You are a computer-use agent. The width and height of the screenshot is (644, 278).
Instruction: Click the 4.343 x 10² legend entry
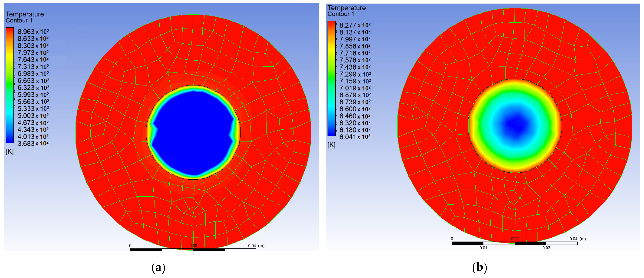point(33,130)
